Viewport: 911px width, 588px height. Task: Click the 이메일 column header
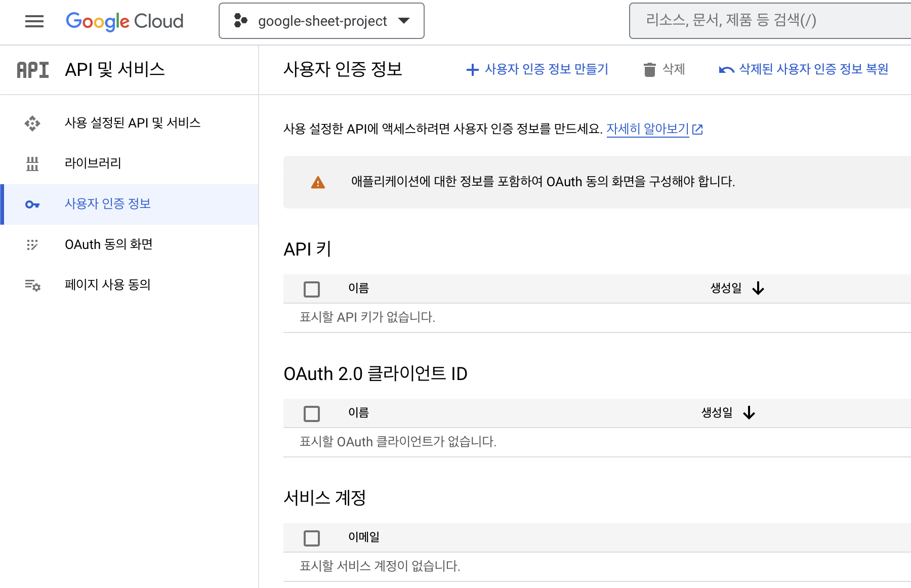click(364, 537)
